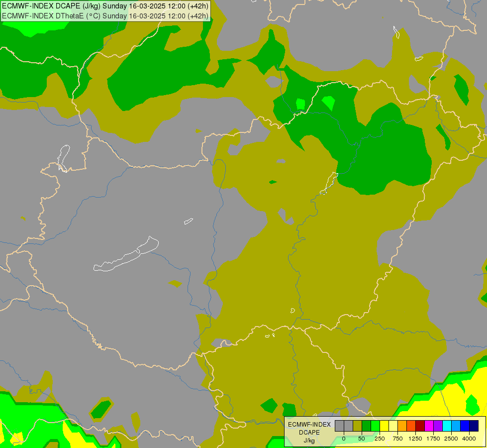Click the legend value 1750
This screenshot has height=448, width=487.
point(433,439)
